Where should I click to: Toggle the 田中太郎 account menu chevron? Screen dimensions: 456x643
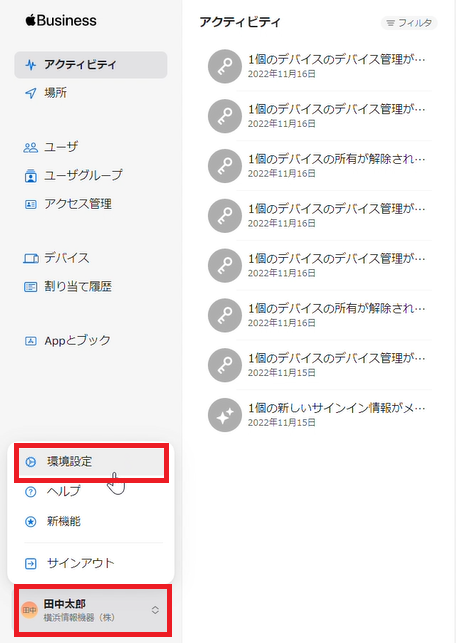click(155, 610)
